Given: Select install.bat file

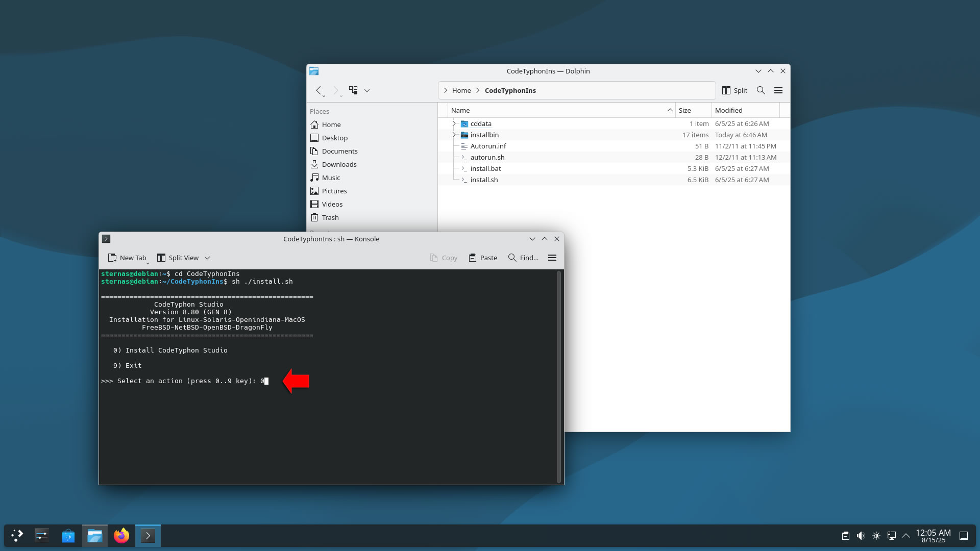Looking at the screenshot, I should coord(485,168).
